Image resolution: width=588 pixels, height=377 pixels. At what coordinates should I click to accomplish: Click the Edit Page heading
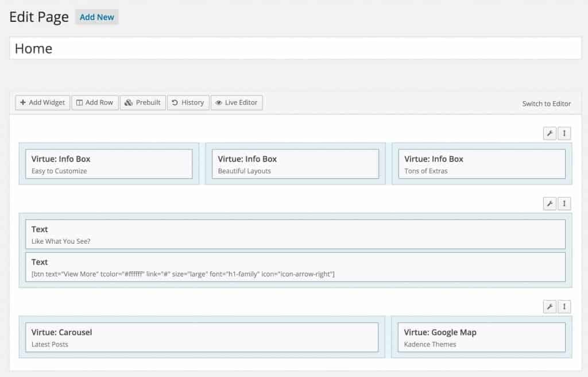pos(39,17)
